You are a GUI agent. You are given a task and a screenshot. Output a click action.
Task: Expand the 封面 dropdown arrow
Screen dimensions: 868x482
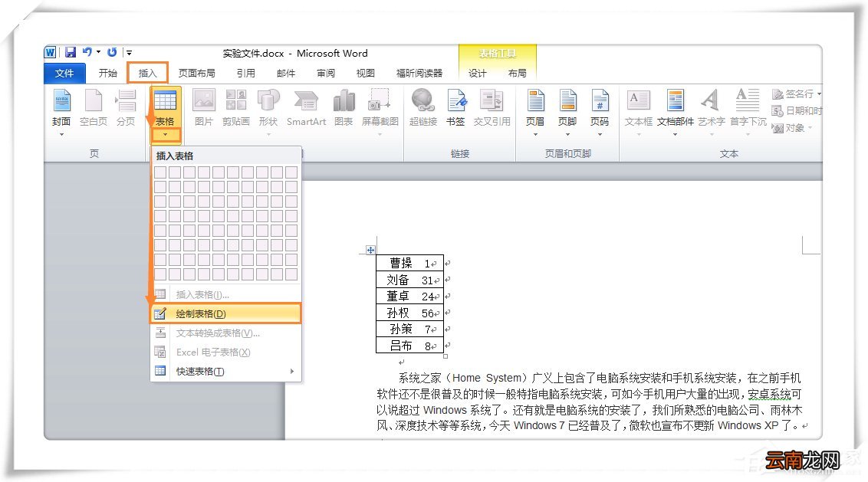[61, 134]
